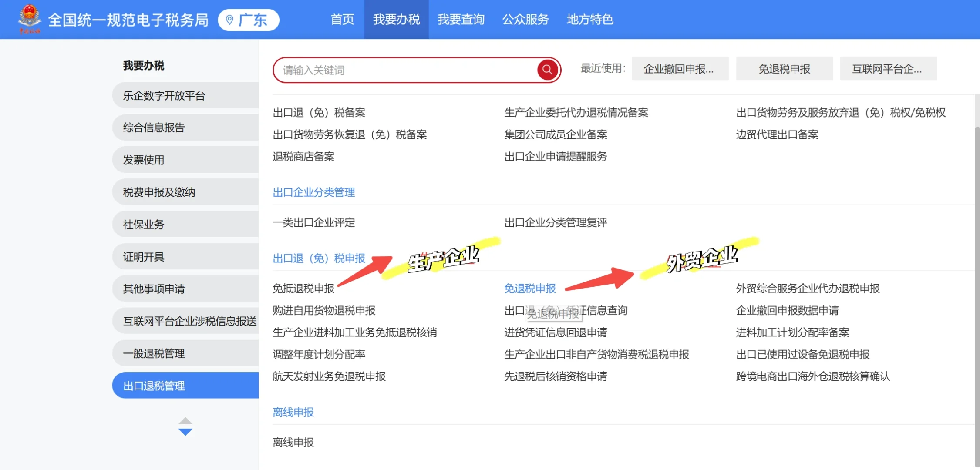Open the 离线申报 link
The width and height of the screenshot is (980, 470).
click(293, 412)
